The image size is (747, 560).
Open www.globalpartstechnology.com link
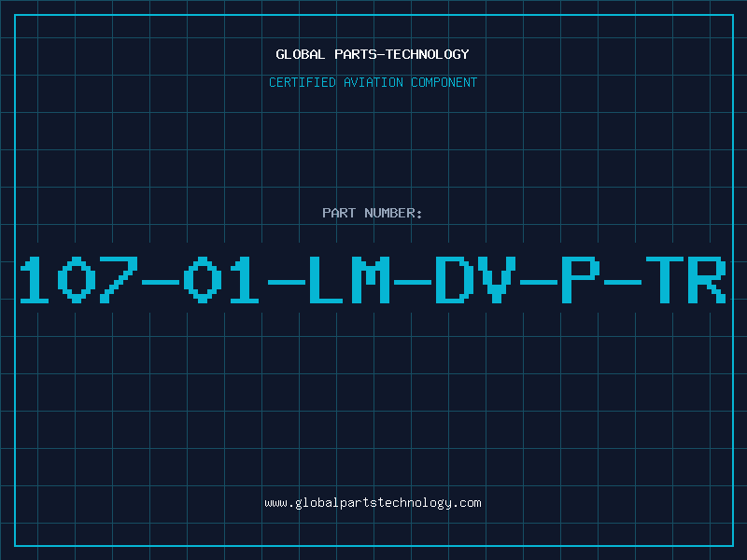point(373,503)
